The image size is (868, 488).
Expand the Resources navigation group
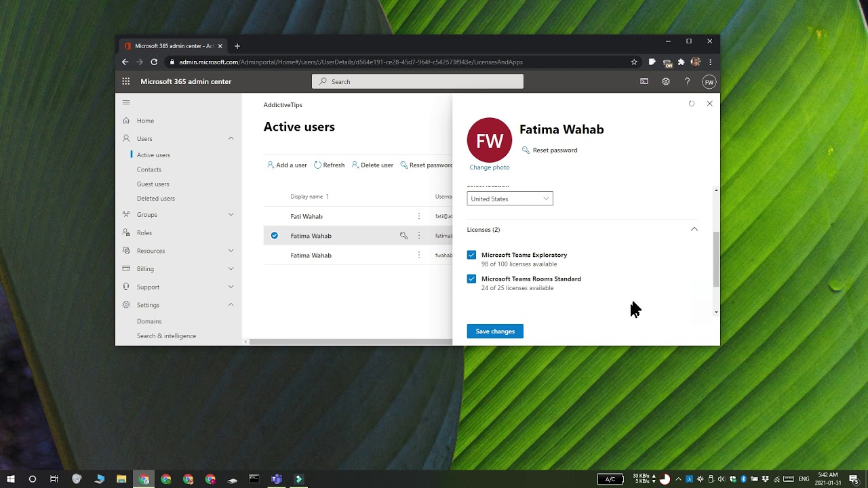[x=231, y=251]
